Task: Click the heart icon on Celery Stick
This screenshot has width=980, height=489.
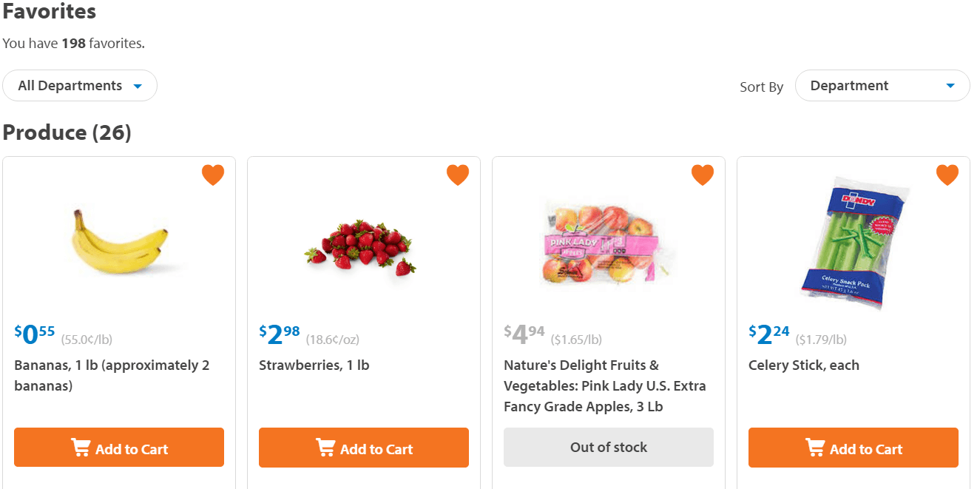Action: click(947, 175)
